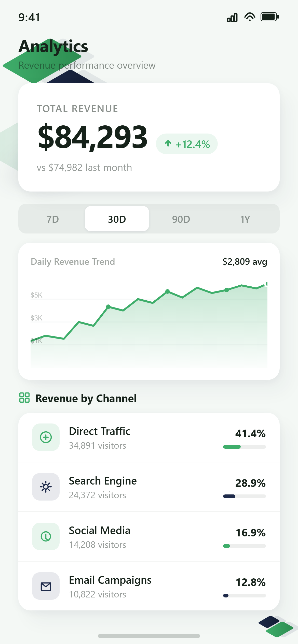Tap the latest data point on chart
The image size is (298, 644).
pos(266,284)
